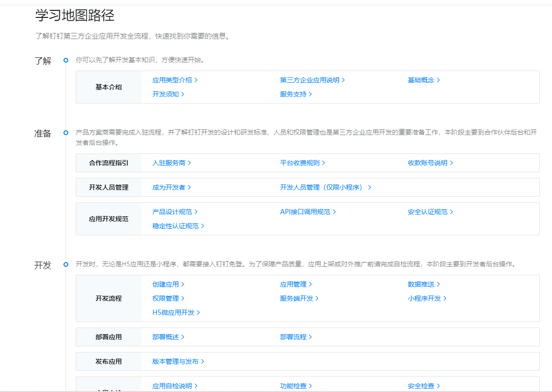Go to 应用管理 page

click(x=296, y=284)
